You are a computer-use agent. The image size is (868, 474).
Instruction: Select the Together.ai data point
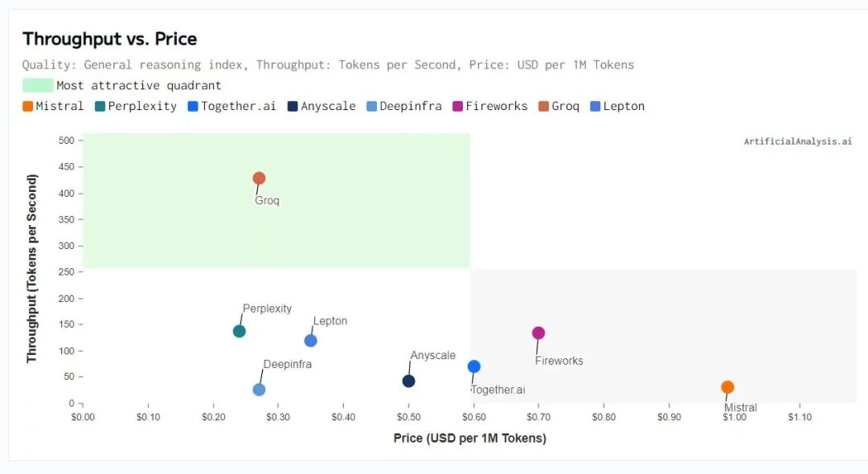point(474,366)
